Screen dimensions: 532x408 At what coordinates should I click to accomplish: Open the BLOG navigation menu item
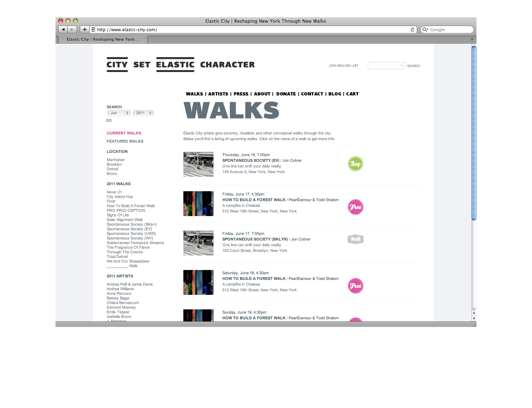(x=335, y=94)
